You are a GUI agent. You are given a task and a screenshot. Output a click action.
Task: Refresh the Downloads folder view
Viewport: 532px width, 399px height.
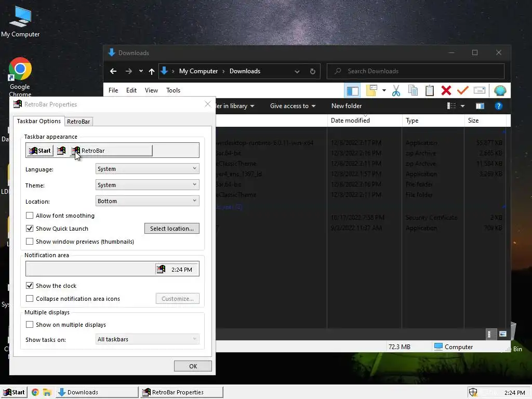point(312,71)
